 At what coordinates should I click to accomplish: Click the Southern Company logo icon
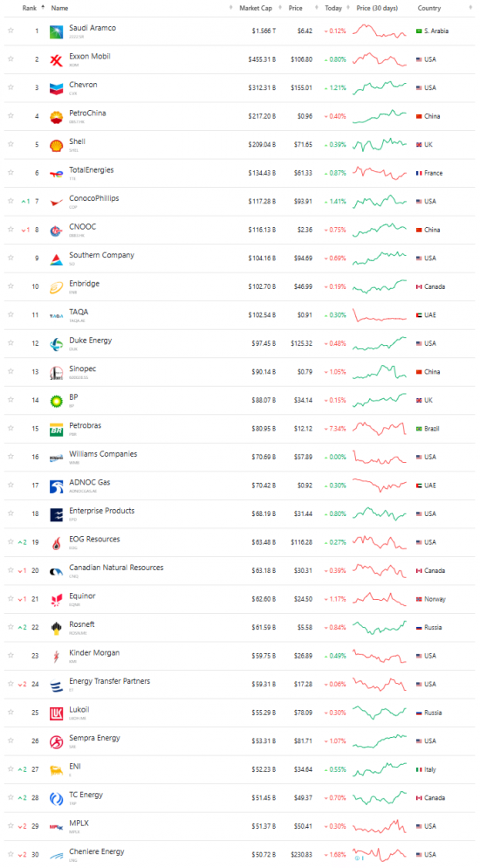point(57,259)
